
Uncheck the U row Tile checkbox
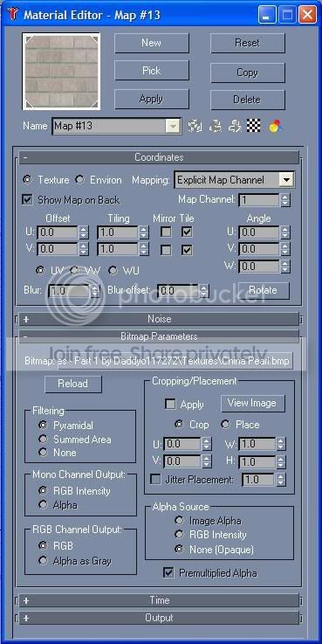(x=187, y=232)
